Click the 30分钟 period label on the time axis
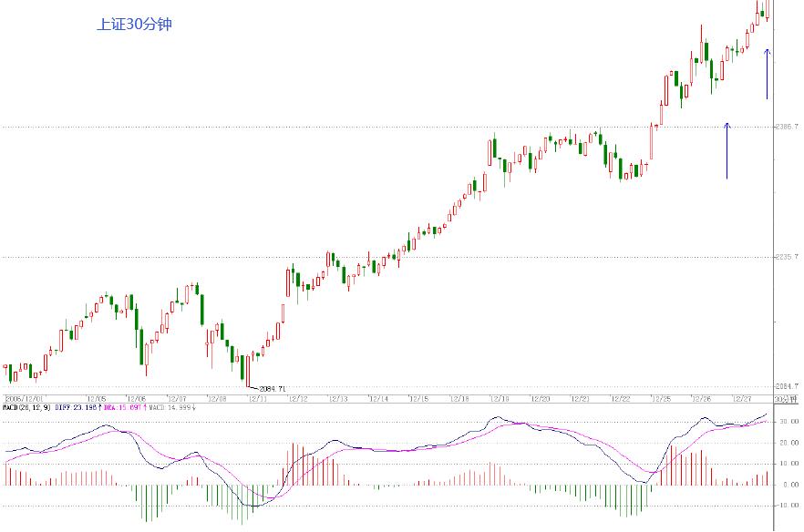The height and width of the screenshot is (532, 804). [786, 399]
